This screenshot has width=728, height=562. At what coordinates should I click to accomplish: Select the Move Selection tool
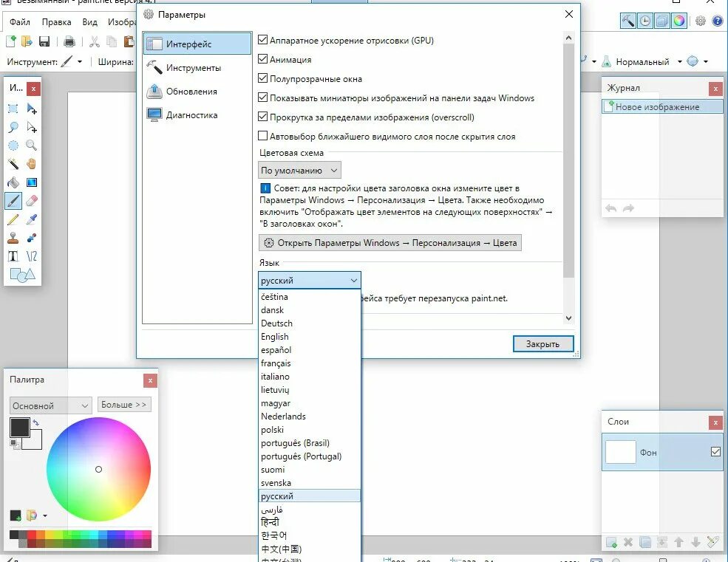click(x=32, y=127)
